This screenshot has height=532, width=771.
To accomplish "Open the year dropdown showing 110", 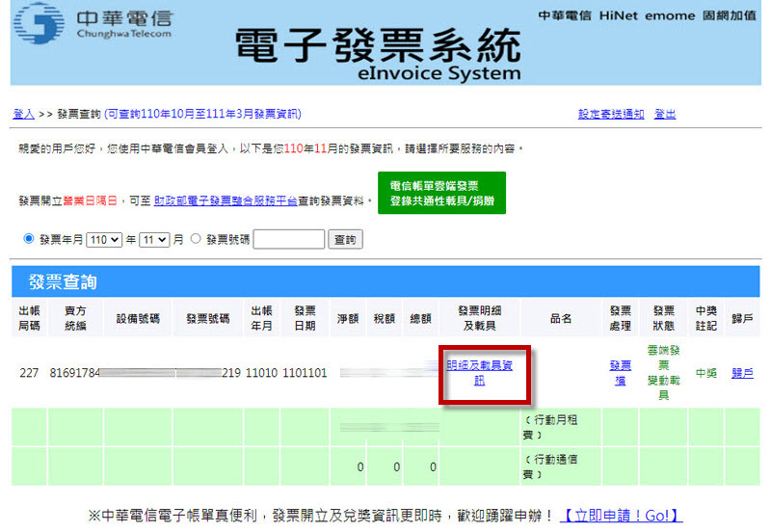I will (x=104, y=240).
